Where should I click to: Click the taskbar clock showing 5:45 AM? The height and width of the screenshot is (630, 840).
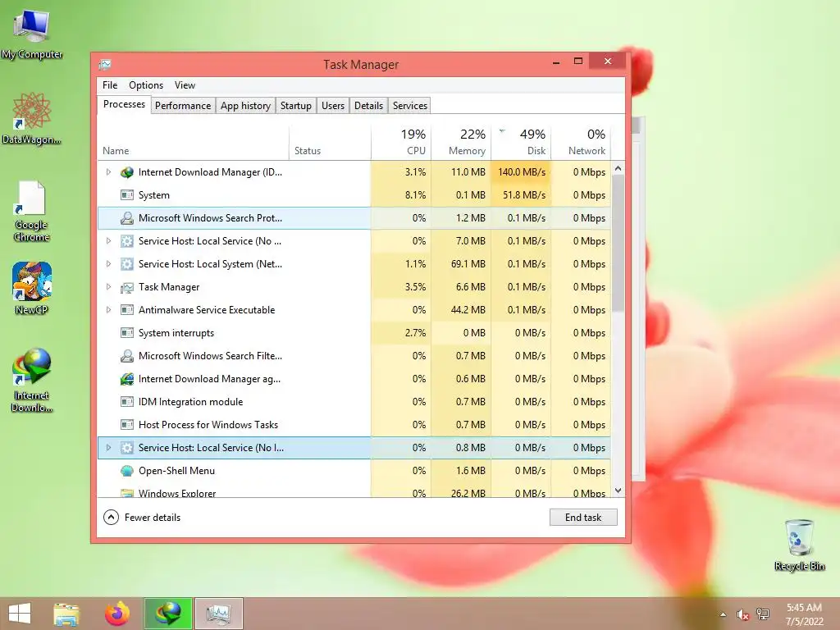(x=804, y=614)
